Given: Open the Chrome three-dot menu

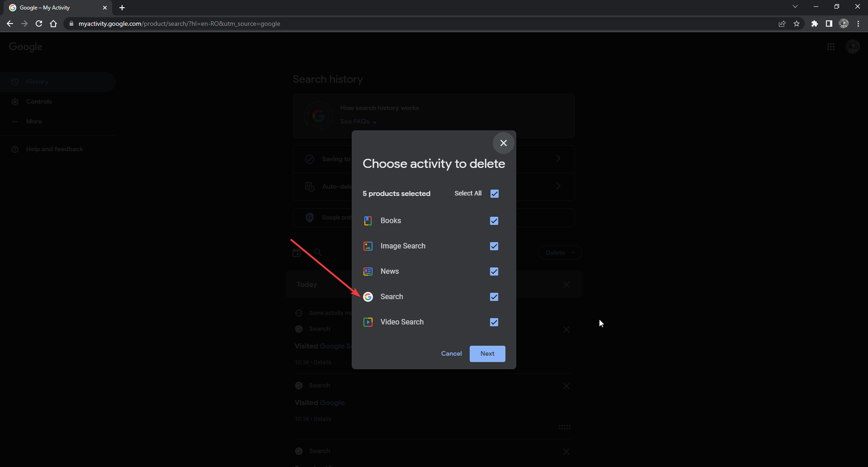Looking at the screenshot, I should point(858,24).
